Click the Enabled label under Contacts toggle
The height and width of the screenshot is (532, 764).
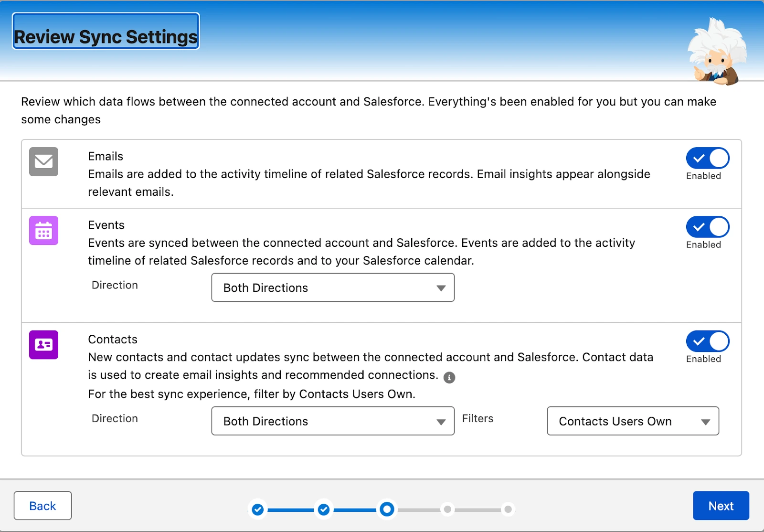click(x=703, y=359)
